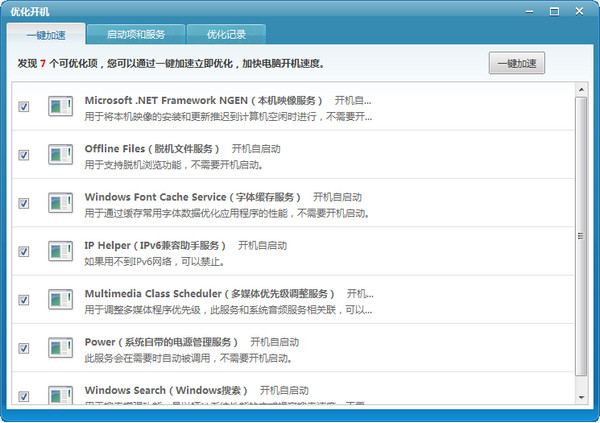The width and height of the screenshot is (600, 423).
Task: Click 开机自启动 status beside IP Helper
Action: (x=262, y=245)
